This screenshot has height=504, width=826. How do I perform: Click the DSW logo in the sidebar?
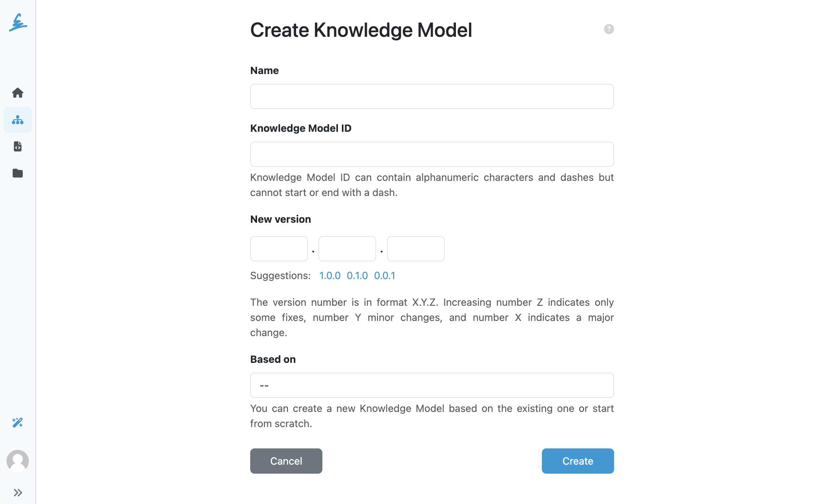tap(17, 23)
